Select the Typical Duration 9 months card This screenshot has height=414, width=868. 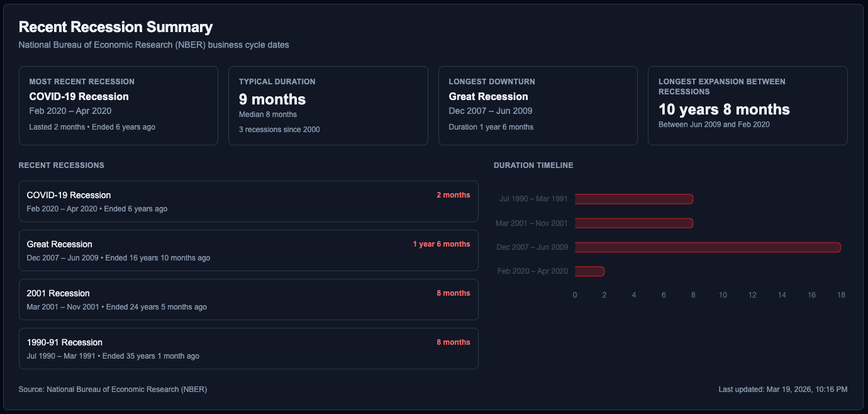pos(328,106)
